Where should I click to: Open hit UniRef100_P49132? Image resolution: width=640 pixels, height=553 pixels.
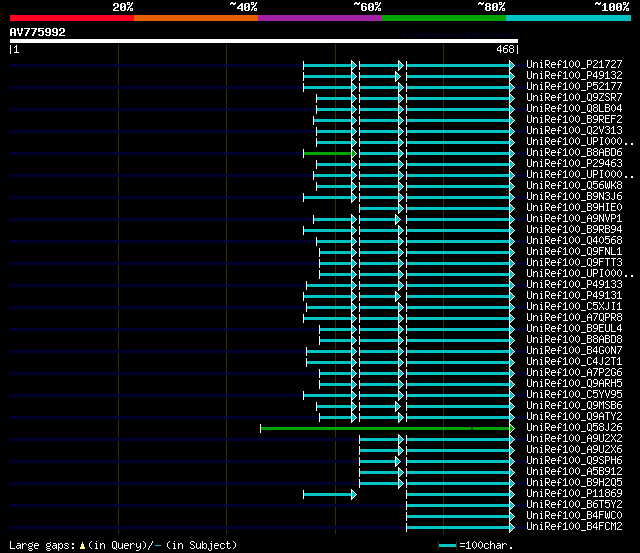pos(574,76)
